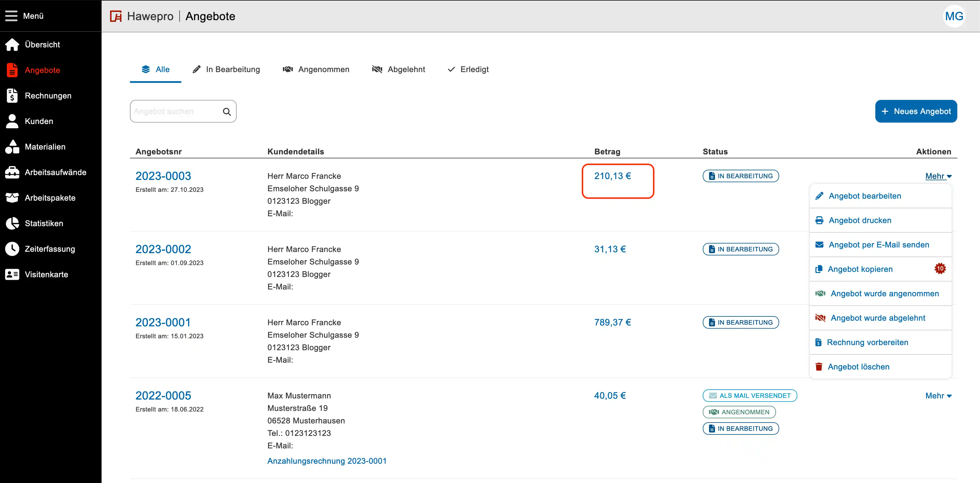Click the Statistiken pie chart icon
This screenshot has height=483, width=980.
[x=12, y=223]
